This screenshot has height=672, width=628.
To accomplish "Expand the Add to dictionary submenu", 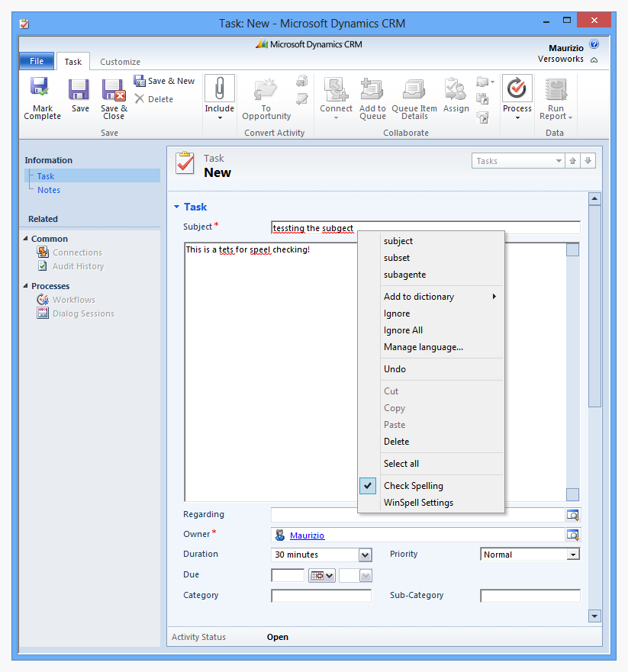I will (430, 297).
